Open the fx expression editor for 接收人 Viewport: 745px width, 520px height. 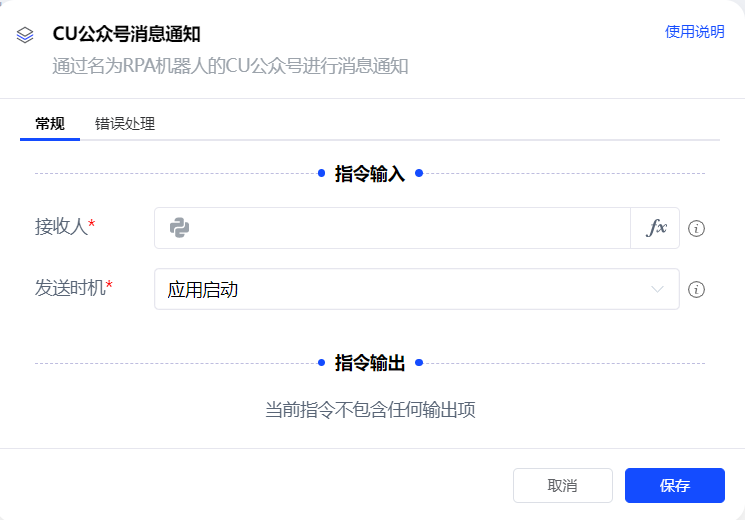click(656, 228)
